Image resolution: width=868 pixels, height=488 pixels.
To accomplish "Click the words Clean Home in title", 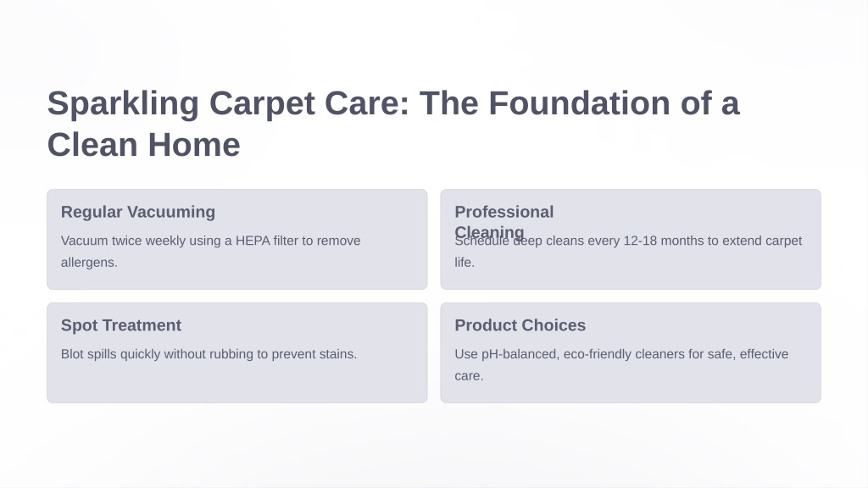I will (144, 145).
